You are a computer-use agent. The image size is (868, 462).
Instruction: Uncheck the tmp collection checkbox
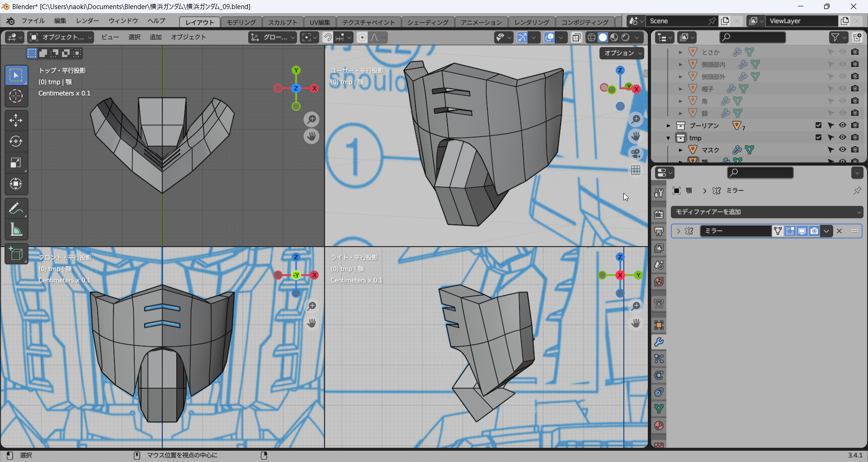(818, 138)
